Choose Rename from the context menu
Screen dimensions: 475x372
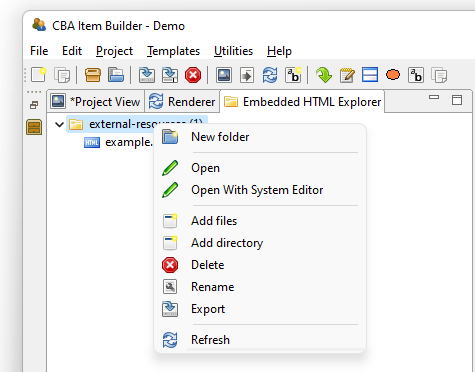click(260, 287)
